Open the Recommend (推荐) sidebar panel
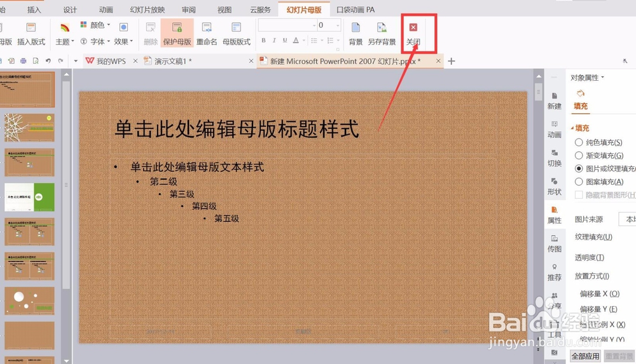636x364 pixels. pos(555,273)
